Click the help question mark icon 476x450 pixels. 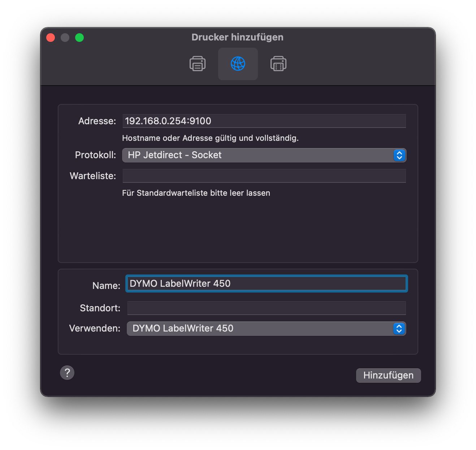(67, 372)
